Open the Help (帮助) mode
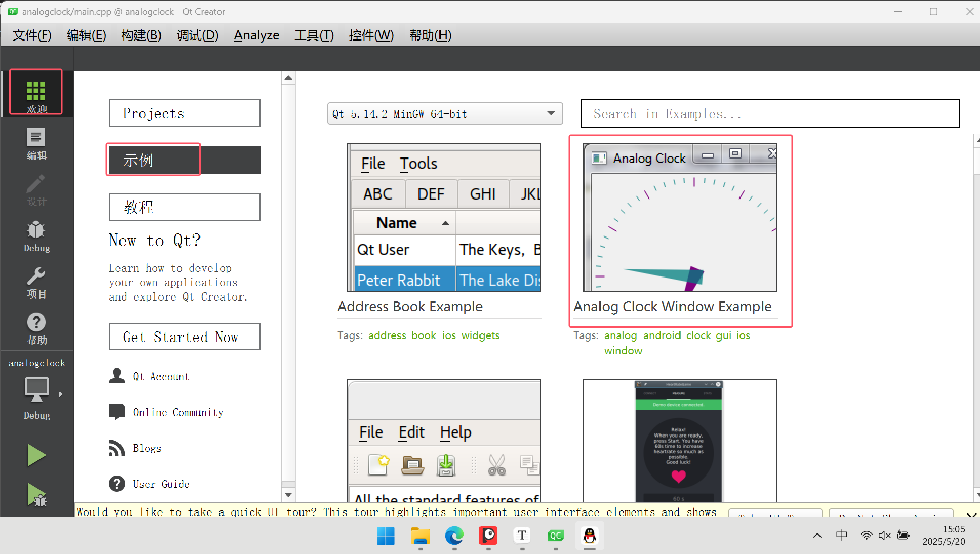980x554 pixels. point(36,329)
